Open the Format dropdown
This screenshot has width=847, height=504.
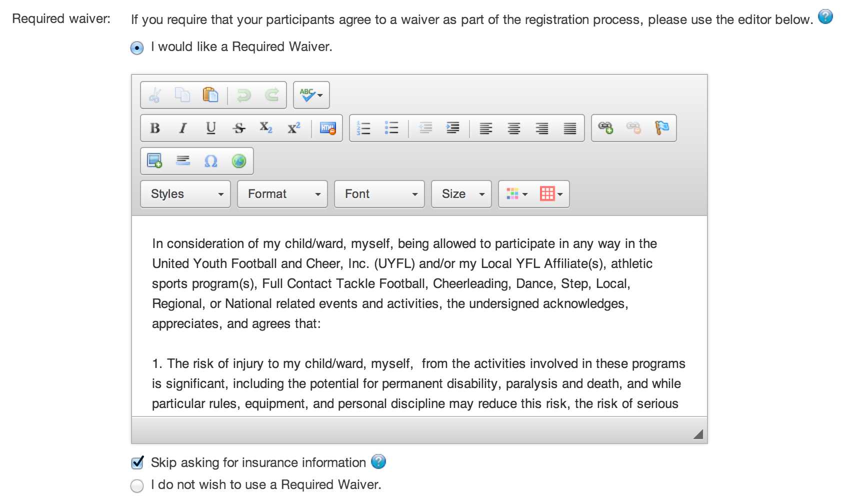[282, 194]
